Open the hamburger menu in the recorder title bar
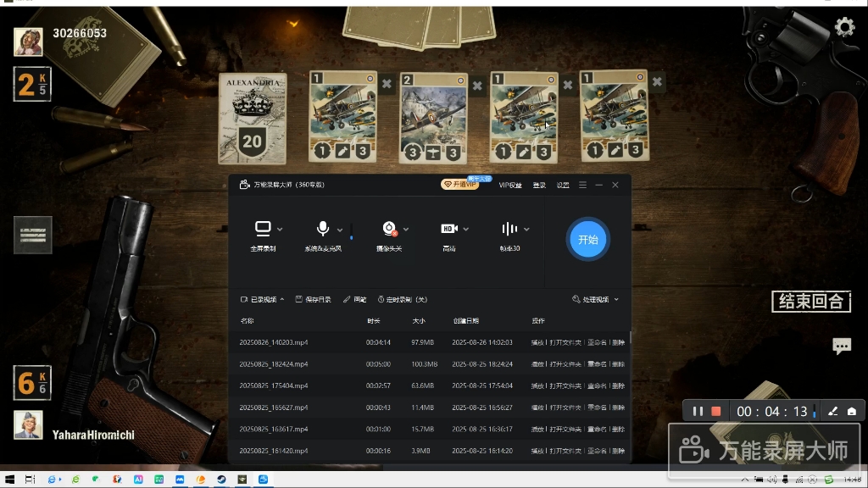This screenshot has height=488, width=868. click(582, 185)
